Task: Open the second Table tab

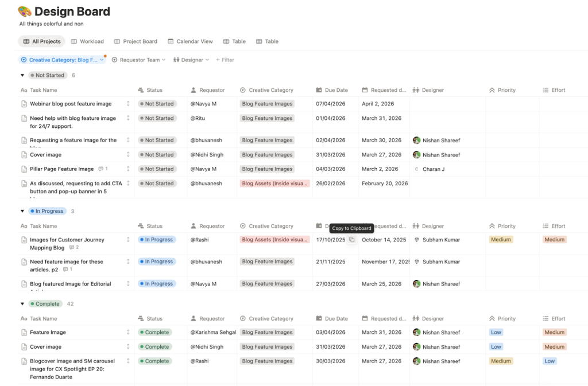Action: (x=268, y=41)
